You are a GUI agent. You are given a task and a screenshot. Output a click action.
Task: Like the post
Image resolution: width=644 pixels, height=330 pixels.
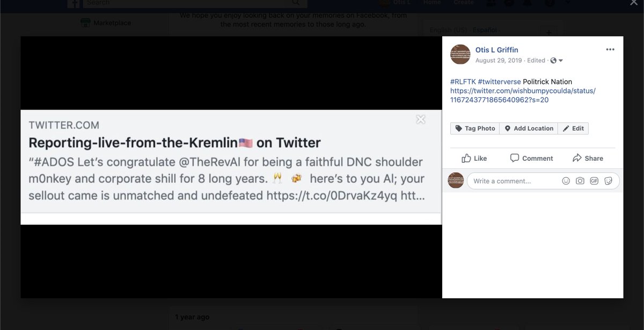474,158
